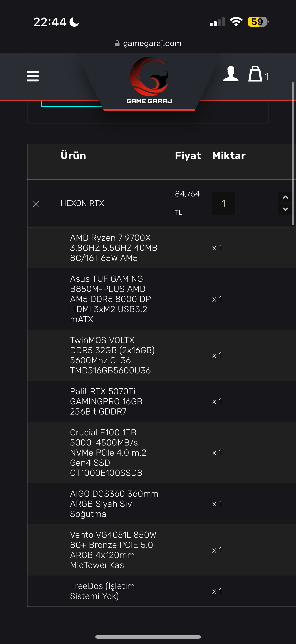296x644 pixels.
Task: Select the Asus TUF GAMING B850M-PLUS item
Action: coord(111,299)
